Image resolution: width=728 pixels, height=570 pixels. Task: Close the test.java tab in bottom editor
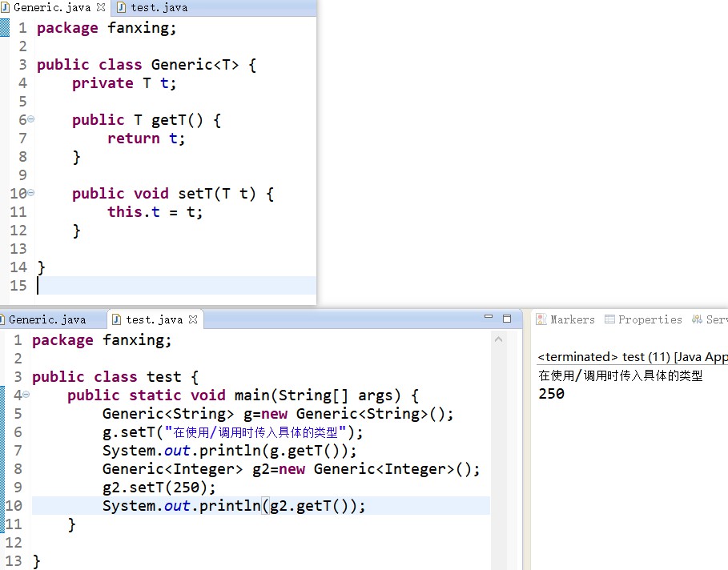point(193,319)
